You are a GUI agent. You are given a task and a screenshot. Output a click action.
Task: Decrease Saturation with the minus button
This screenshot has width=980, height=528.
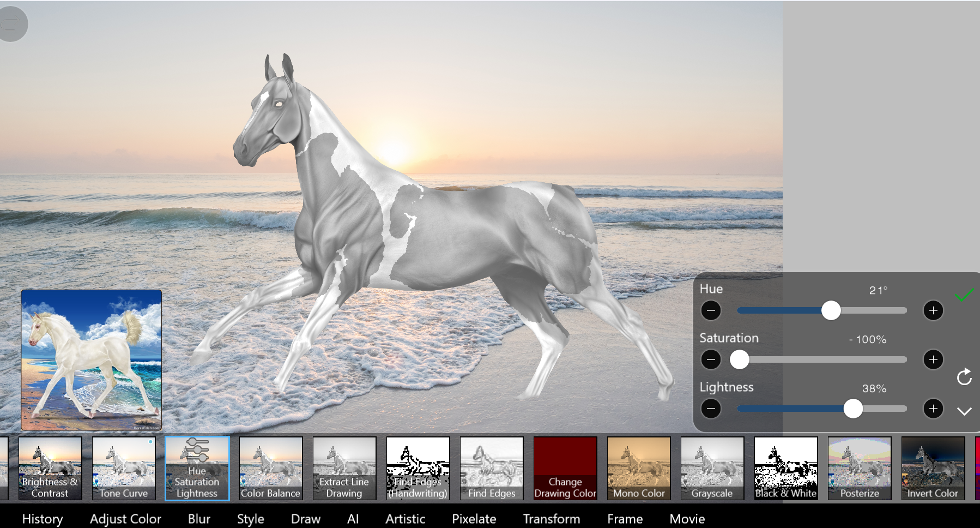[711, 359]
